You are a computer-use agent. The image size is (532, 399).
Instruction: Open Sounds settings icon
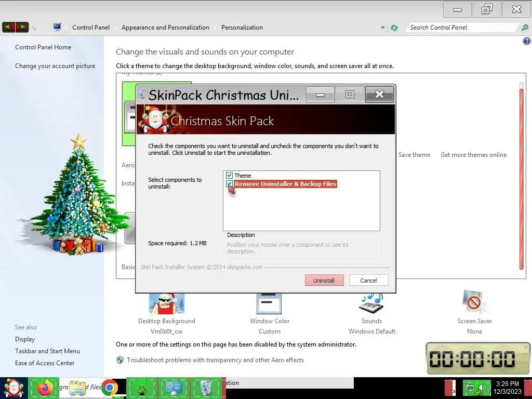pos(372,303)
